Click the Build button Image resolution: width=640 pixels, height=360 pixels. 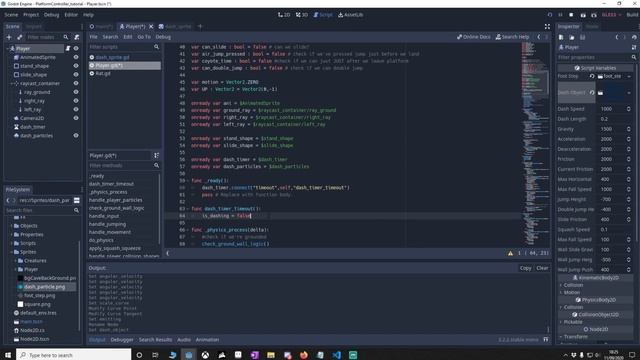632,15
